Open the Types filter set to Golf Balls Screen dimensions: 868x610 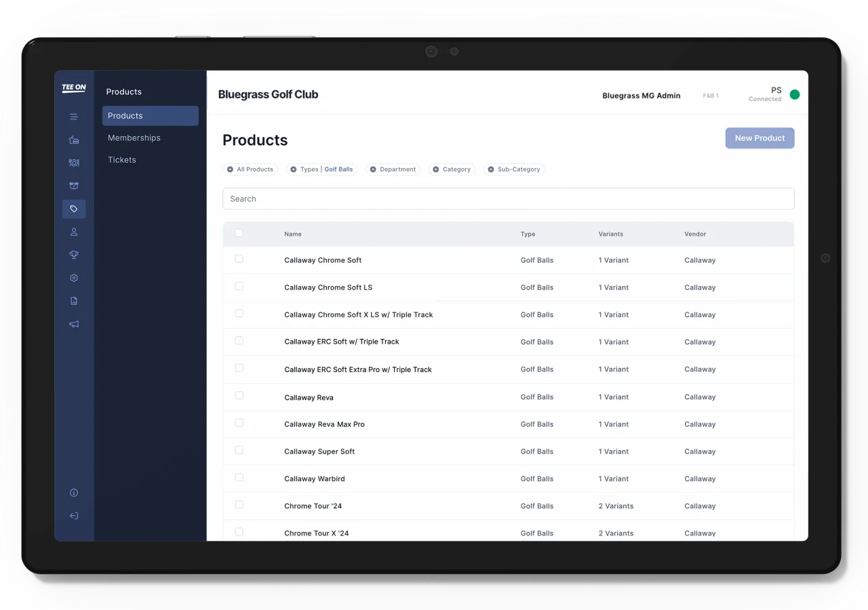[x=321, y=169]
